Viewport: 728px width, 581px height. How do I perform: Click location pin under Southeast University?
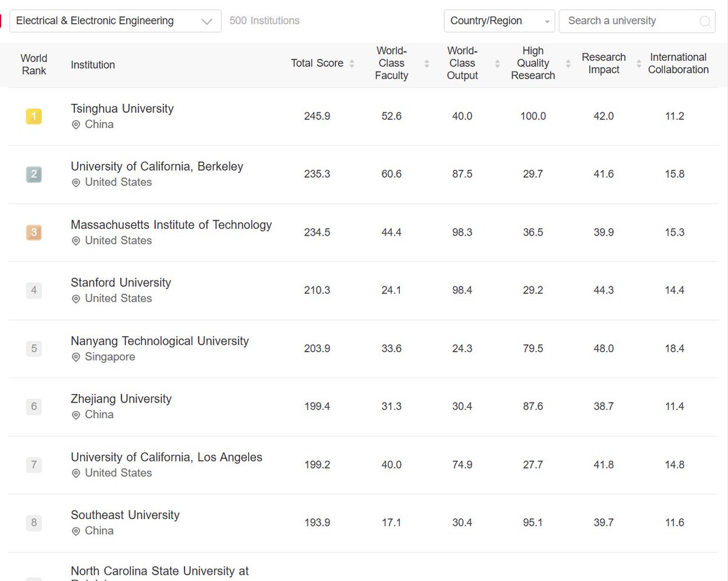pyautogui.click(x=76, y=531)
